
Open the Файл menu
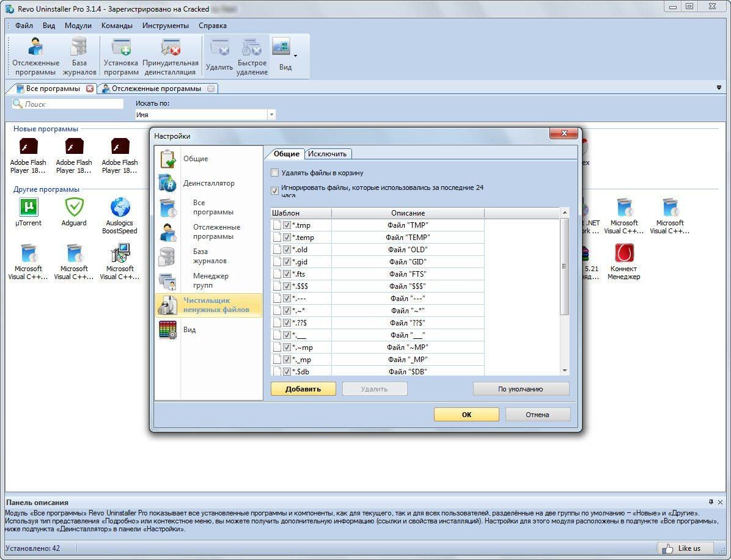pos(24,26)
